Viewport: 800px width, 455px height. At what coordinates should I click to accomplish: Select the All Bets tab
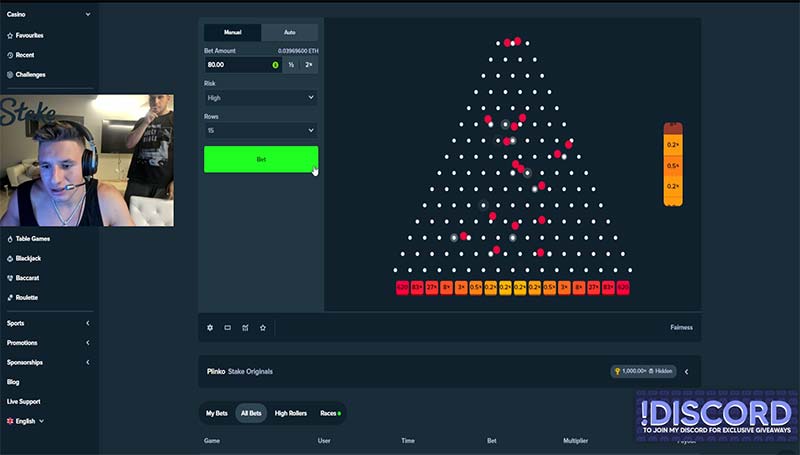pos(251,413)
